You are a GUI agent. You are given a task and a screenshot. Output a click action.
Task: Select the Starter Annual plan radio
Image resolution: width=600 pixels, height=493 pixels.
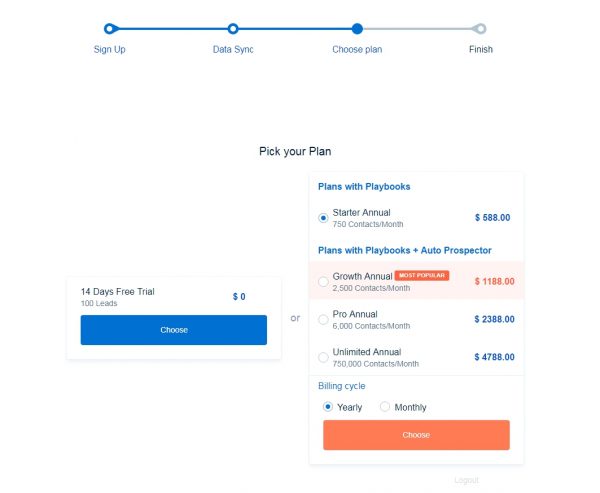click(x=323, y=217)
